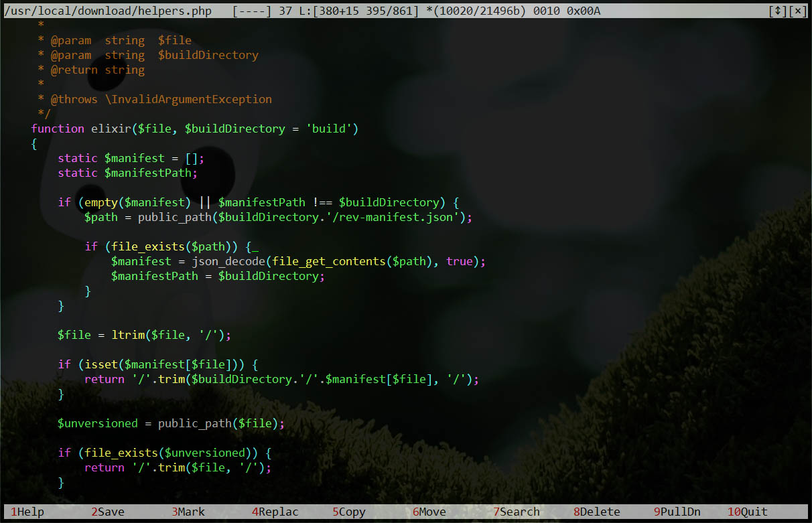The image size is (812, 523).
Task: Click the '@param string $buildDirectory' comment
Action: tap(155, 55)
